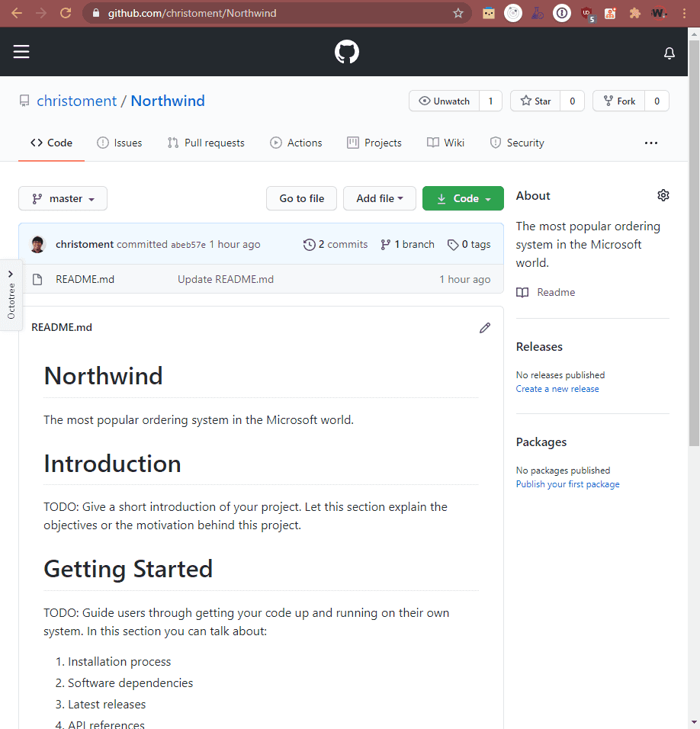Follow the Create a new release link
700x729 pixels.
tap(557, 389)
